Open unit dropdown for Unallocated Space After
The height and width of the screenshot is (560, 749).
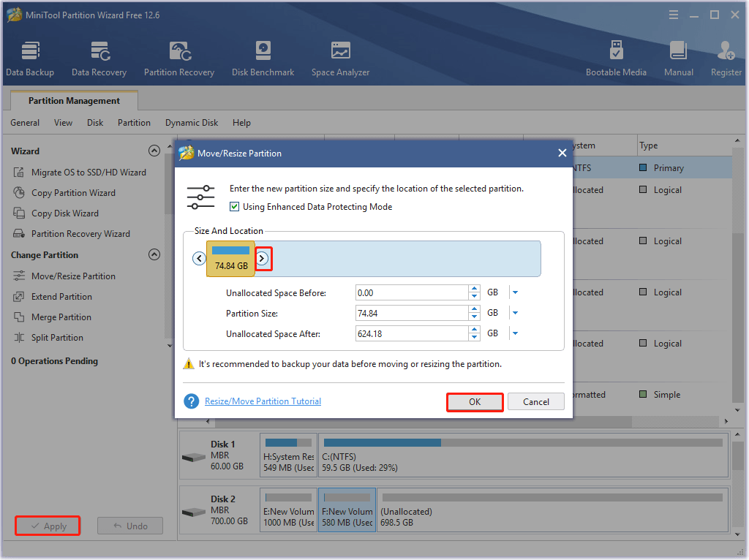click(516, 333)
